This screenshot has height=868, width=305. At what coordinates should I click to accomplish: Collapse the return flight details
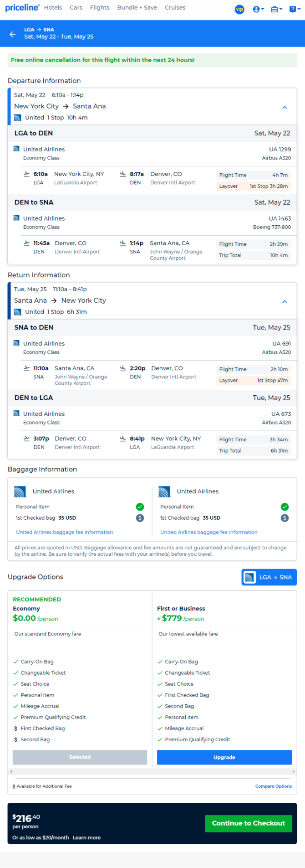[x=285, y=302]
